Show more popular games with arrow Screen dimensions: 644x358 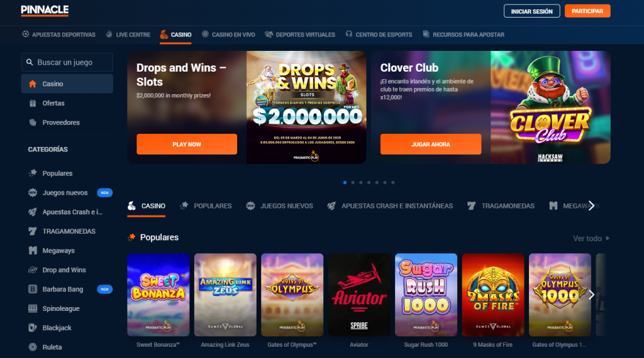(591, 295)
